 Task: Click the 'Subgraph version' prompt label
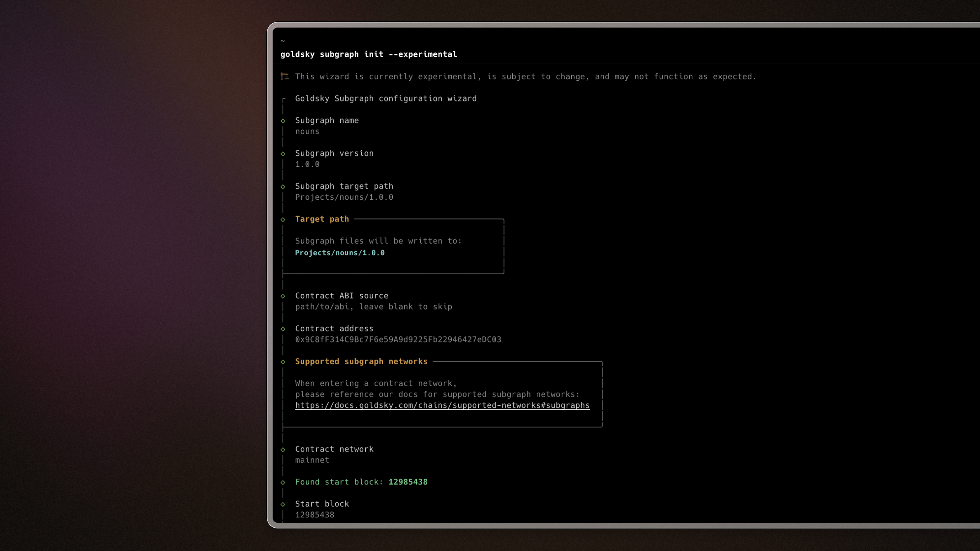coord(334,153)
